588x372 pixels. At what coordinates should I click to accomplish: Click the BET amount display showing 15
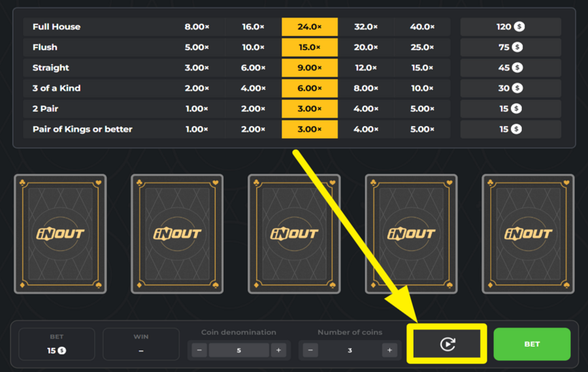[57, 345]
